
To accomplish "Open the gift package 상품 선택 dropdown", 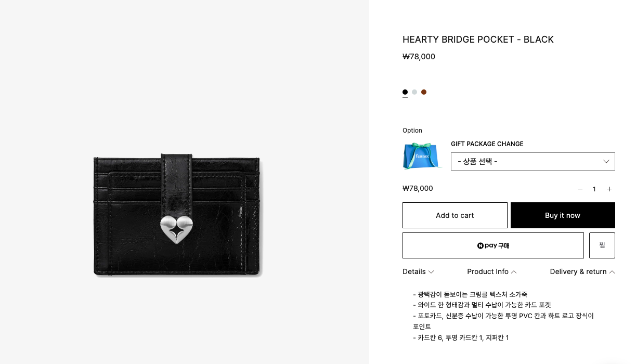I will (x=533, y=161).
